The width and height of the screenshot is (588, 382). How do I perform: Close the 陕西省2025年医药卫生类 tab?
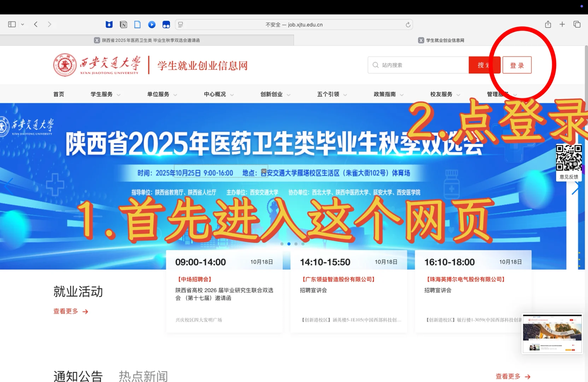pos(97,40)
